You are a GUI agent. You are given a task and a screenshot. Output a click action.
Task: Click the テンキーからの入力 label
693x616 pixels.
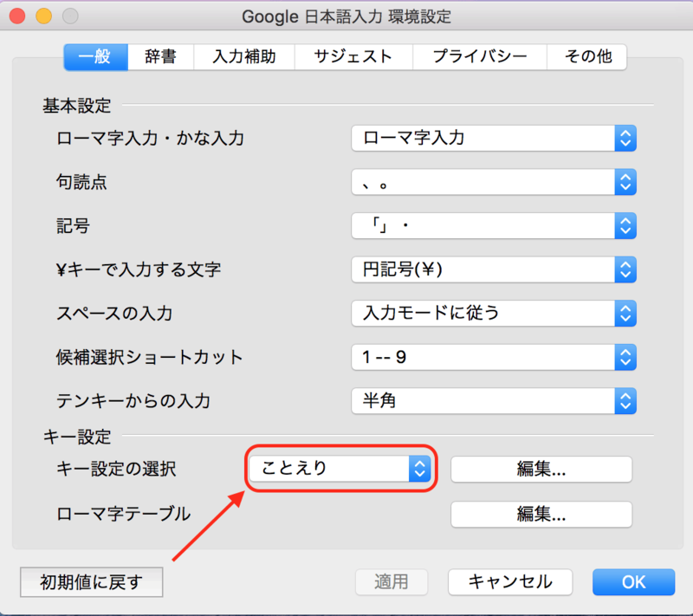point(133,401)
